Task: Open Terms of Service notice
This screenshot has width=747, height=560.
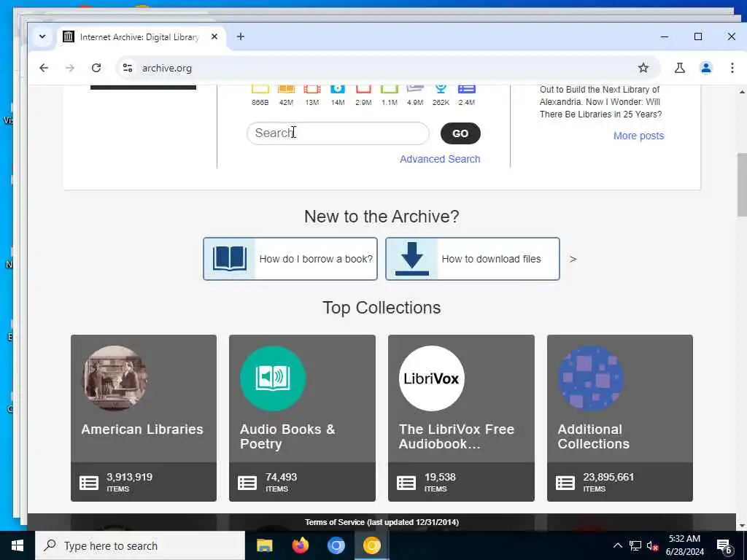Action: (382, 522)
